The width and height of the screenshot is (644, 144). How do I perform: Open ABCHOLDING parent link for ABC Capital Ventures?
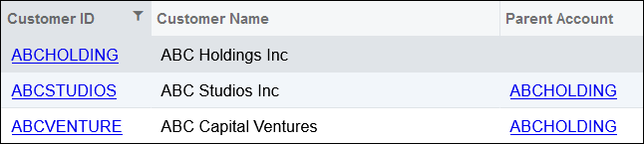(563, 127)
